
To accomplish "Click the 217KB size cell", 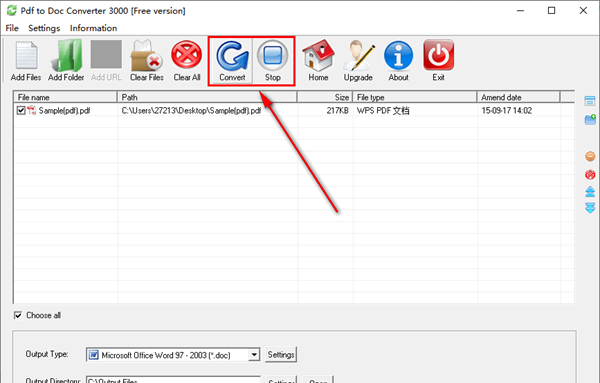I will 338,111.
